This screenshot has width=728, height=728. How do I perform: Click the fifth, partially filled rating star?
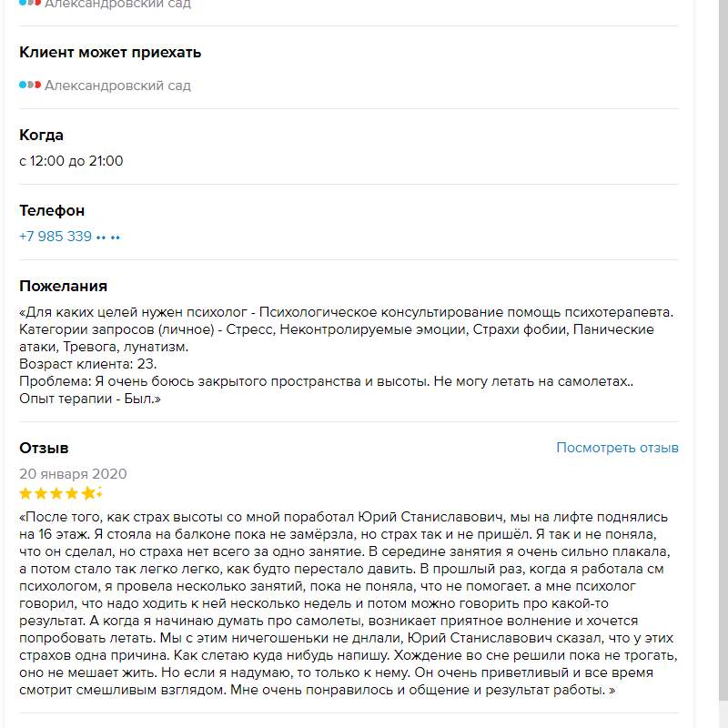pos(89,494)
